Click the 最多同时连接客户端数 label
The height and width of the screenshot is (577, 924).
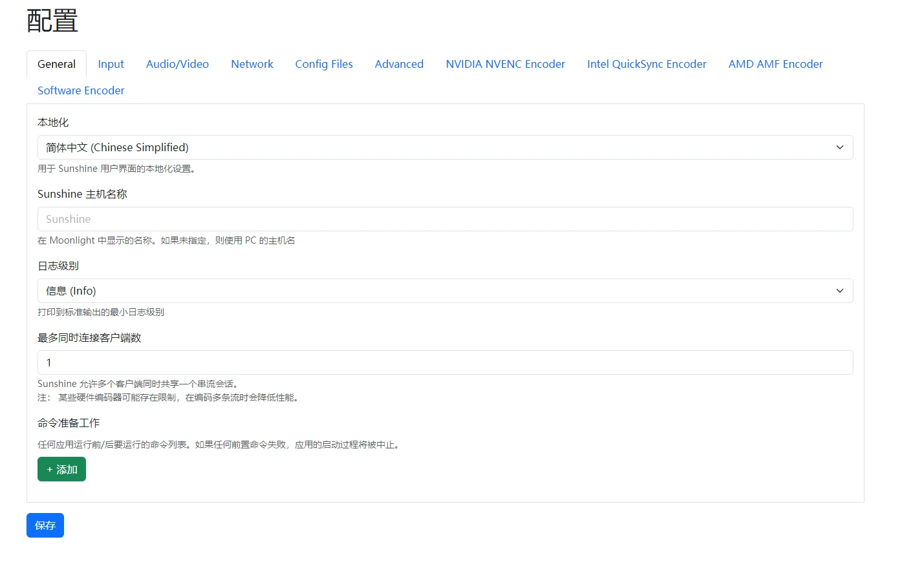point(89,337)
